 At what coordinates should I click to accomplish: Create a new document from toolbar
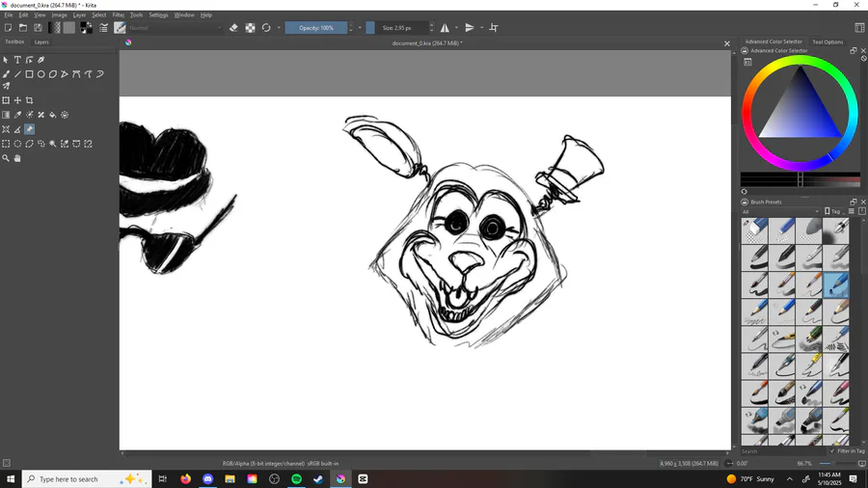point(9,28)
